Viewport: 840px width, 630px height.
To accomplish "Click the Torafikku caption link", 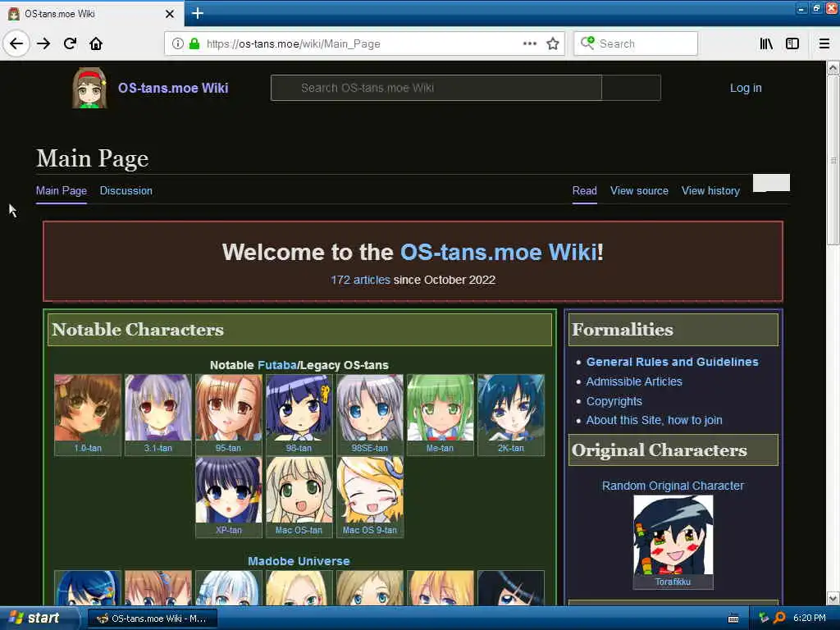I will click(x=673, y=582).
